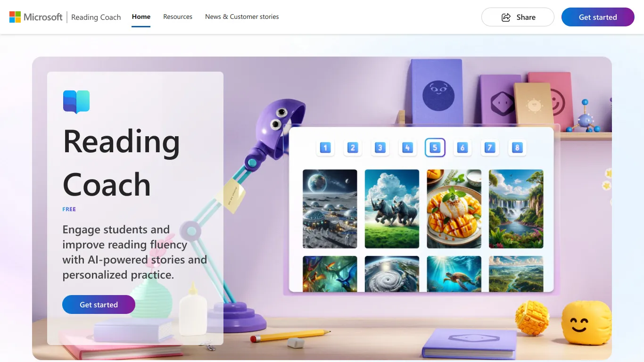Select the numbered tile 3
Screen dimensions: 644x362
380,148
